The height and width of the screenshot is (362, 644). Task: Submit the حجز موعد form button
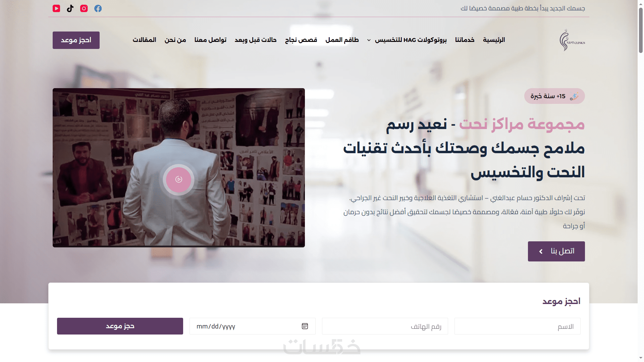tap(120, 326)
